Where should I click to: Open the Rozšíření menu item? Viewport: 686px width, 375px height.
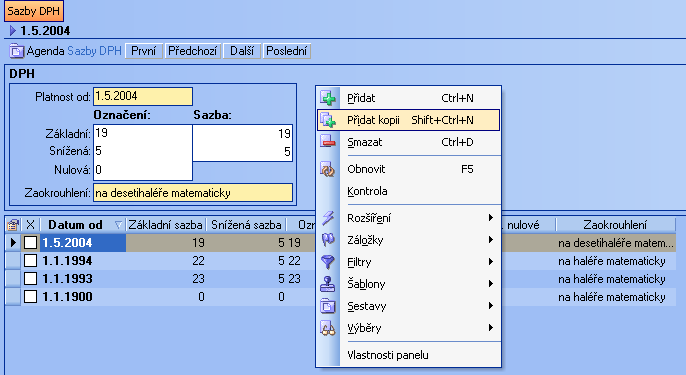pos(409,218)
